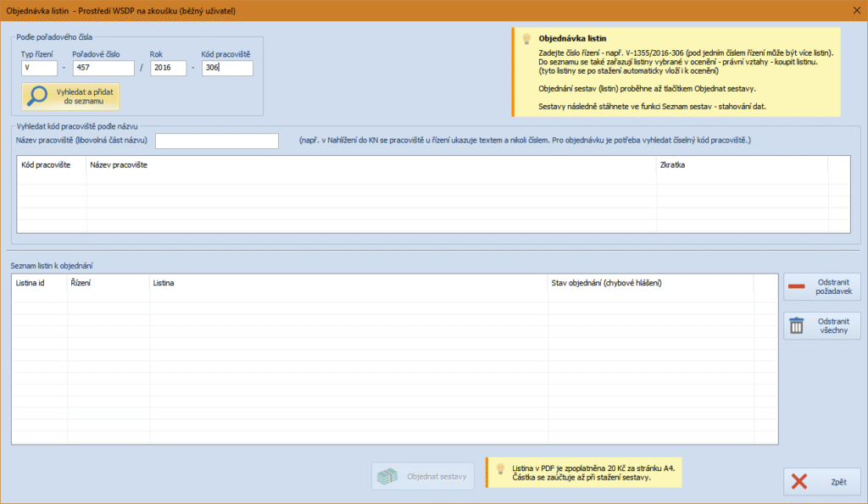
Task: Click the Objednat sestavy label
Action: (x=437, y=476)
